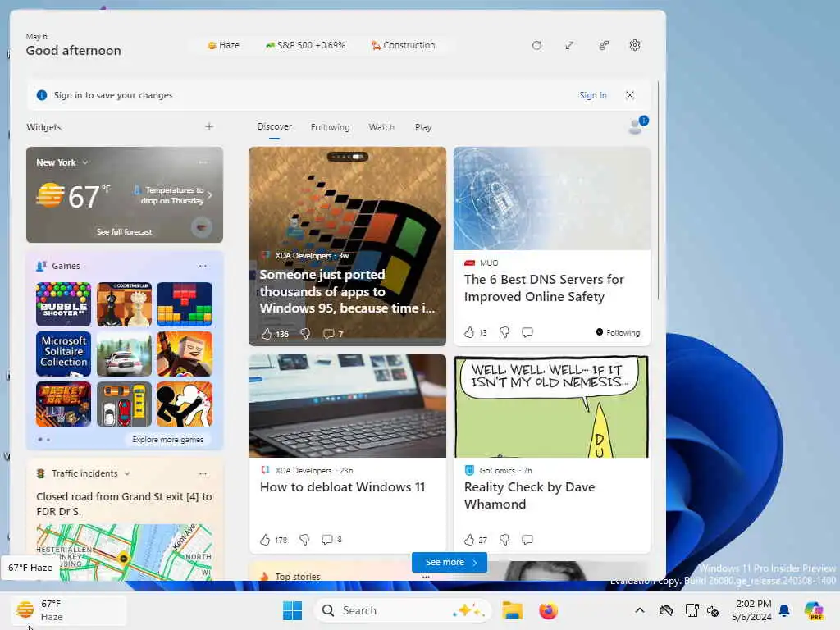Open Windows Start menu

click(x=293, y=610)
